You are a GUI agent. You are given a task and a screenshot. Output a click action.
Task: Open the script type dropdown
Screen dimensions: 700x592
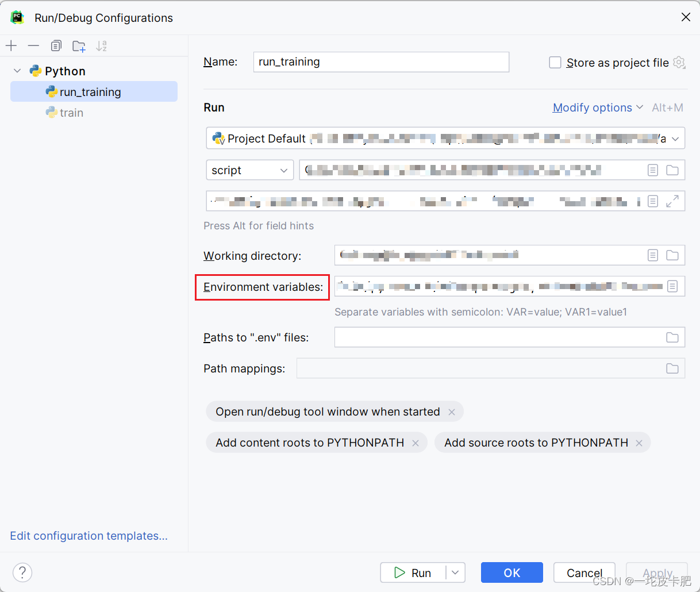[x=249, y=170]
